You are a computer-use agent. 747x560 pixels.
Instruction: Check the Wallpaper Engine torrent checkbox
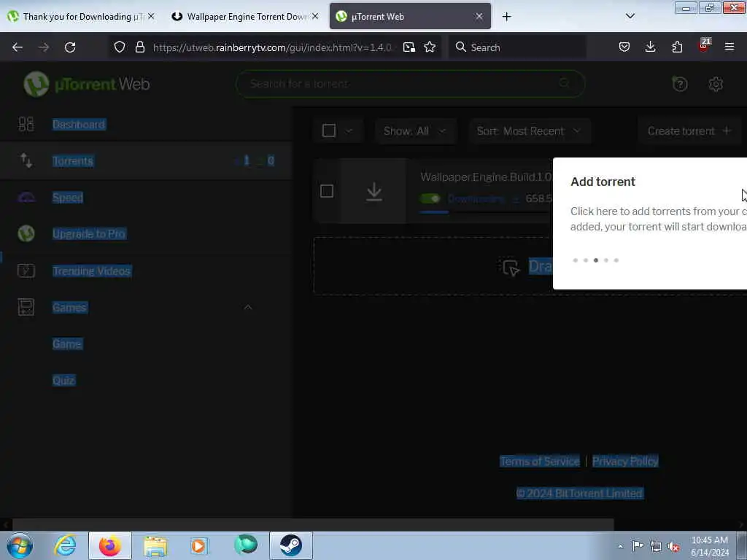coord(327,192)
